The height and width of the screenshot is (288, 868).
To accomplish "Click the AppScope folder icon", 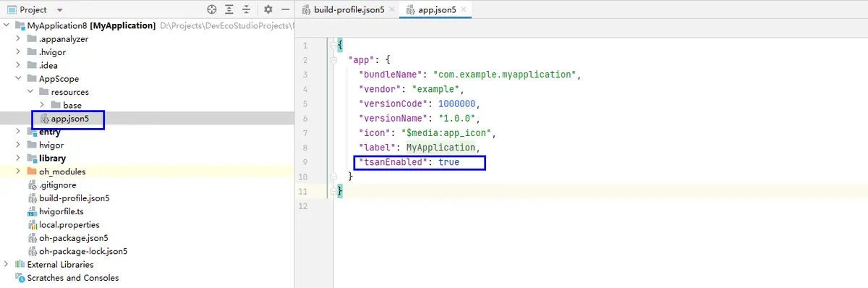I will (31, 79).
